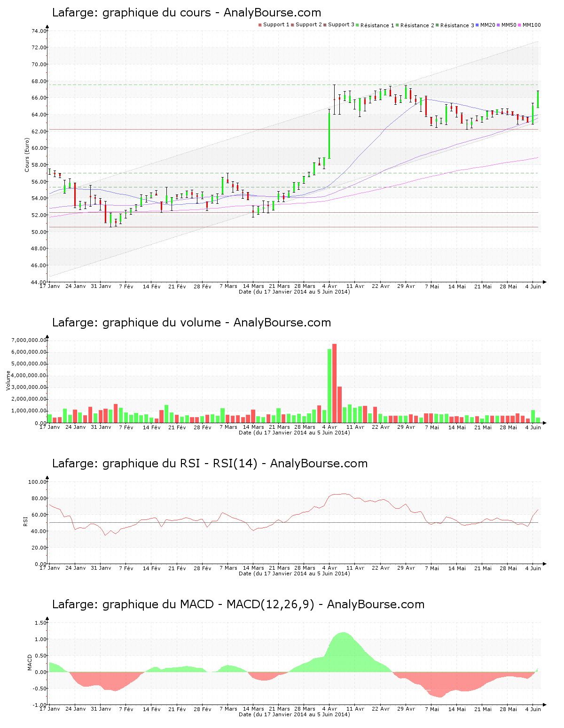Click '4 Juin' date label under price chart
The height and width of the screenshot is (728, 564).
pos(533,287)
